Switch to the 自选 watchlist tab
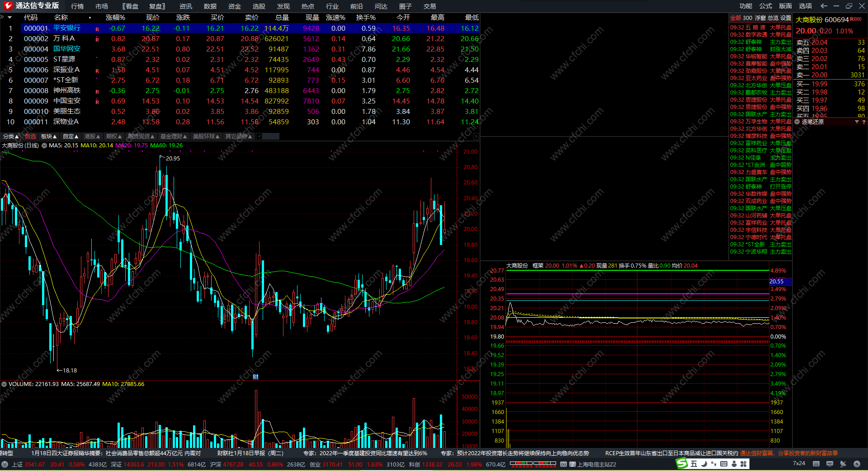 [30, 137]
